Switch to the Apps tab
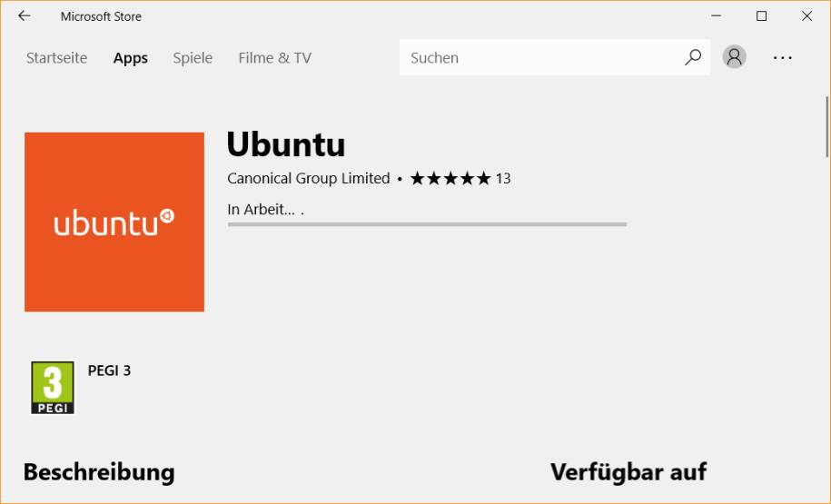This screenshot has height=504, width=831. (x=131, y=58)
